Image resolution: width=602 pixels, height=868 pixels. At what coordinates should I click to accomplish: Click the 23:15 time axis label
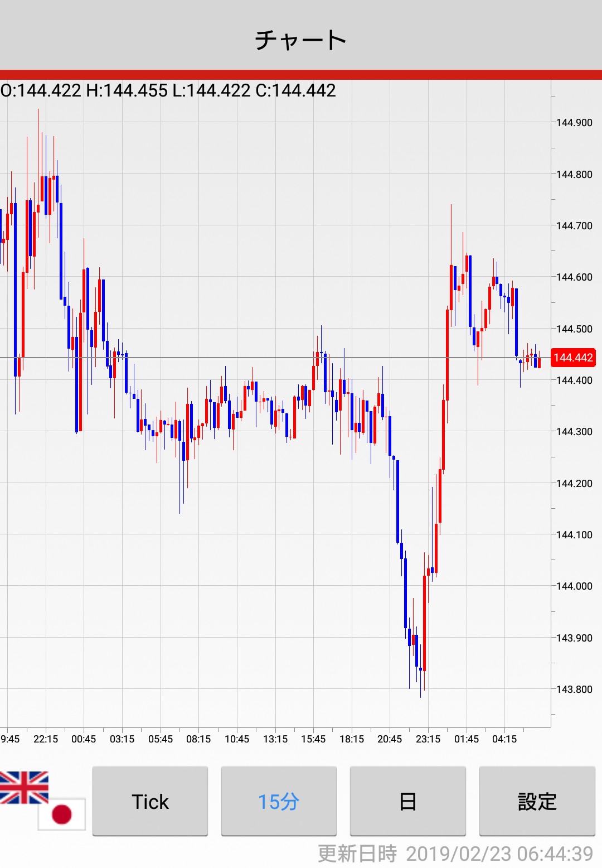point(428,739)
